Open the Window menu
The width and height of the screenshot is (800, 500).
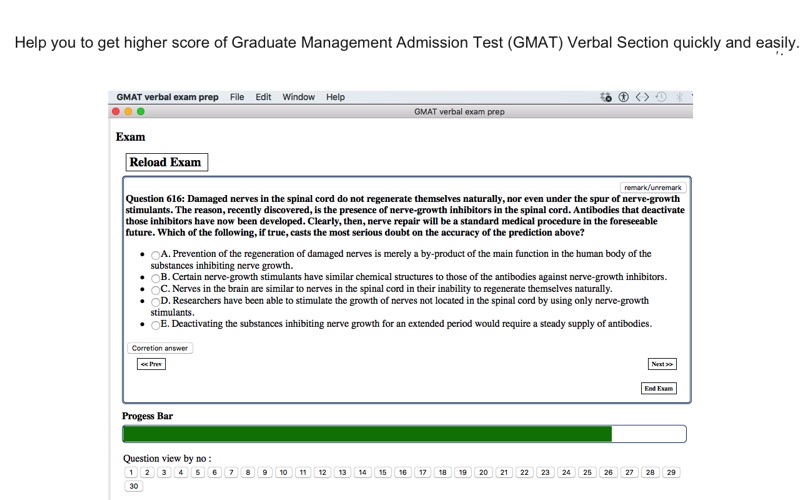click(x=298, y=97)
